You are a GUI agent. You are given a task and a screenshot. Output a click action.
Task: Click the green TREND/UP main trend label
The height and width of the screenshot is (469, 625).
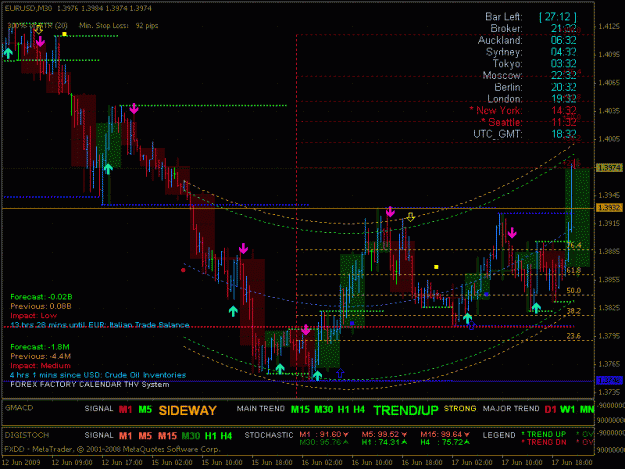pos(406,410)
